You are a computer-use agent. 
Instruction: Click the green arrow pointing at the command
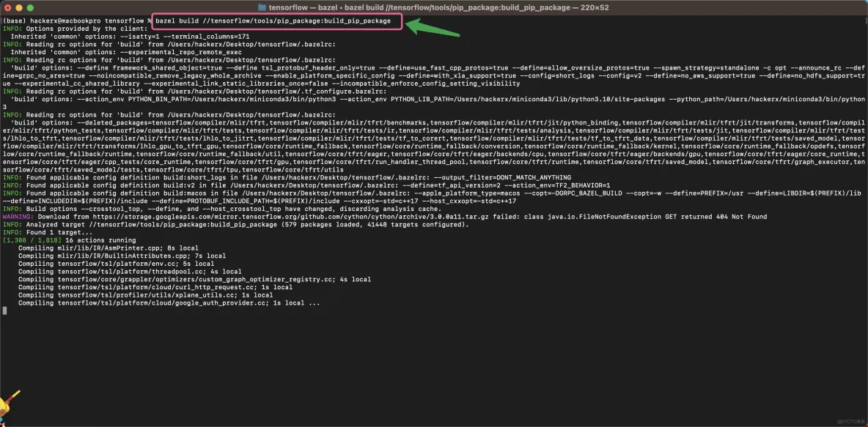pyautogui.click(x=433, y=28)
